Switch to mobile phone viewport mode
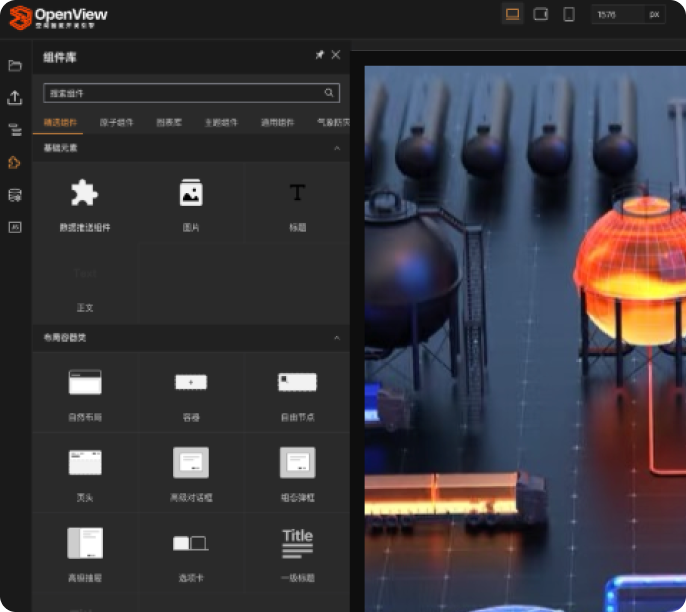686x612 pixels. (x=569, y=14)
